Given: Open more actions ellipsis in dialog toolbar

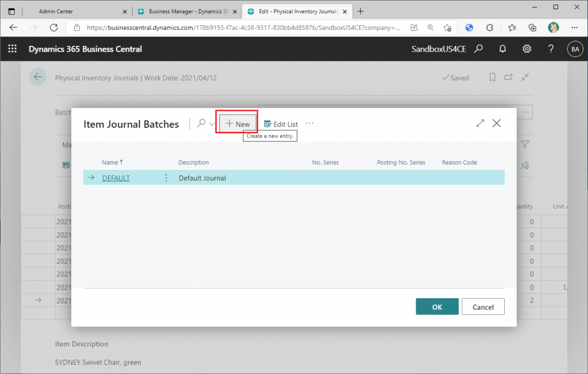Looking at the screenshot, I should click(x=310, y=123).
